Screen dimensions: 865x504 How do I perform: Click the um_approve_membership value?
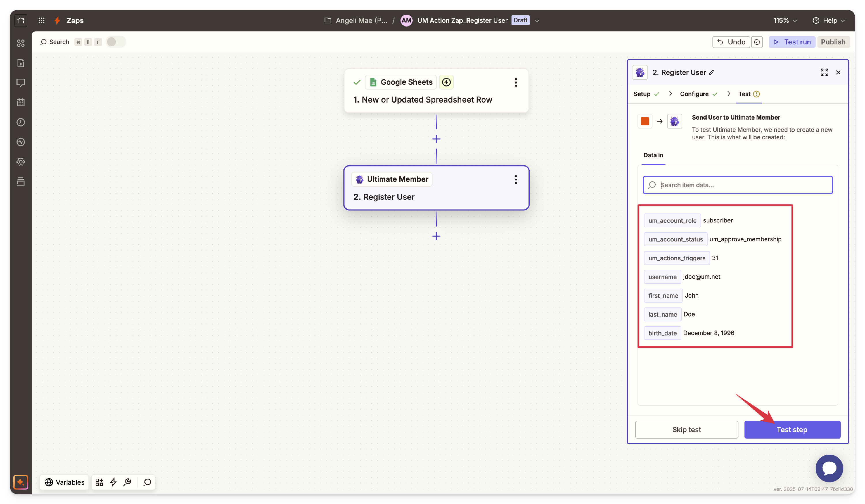745,239
